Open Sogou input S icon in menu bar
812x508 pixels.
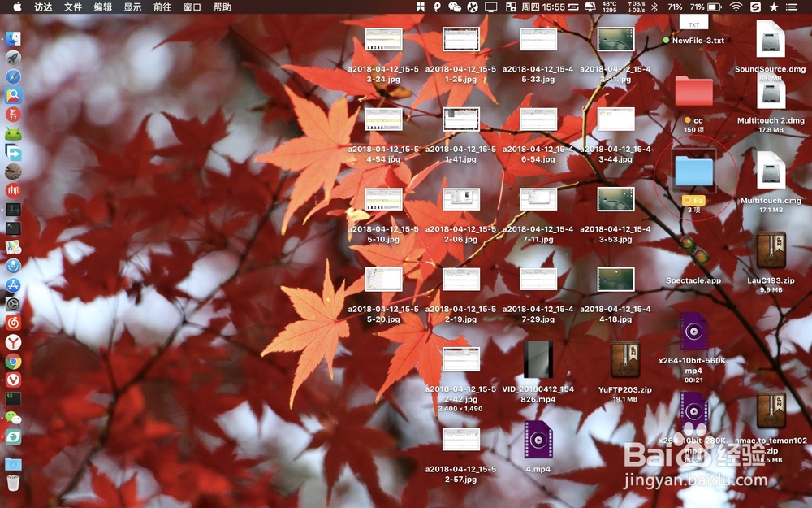[755, 7]
